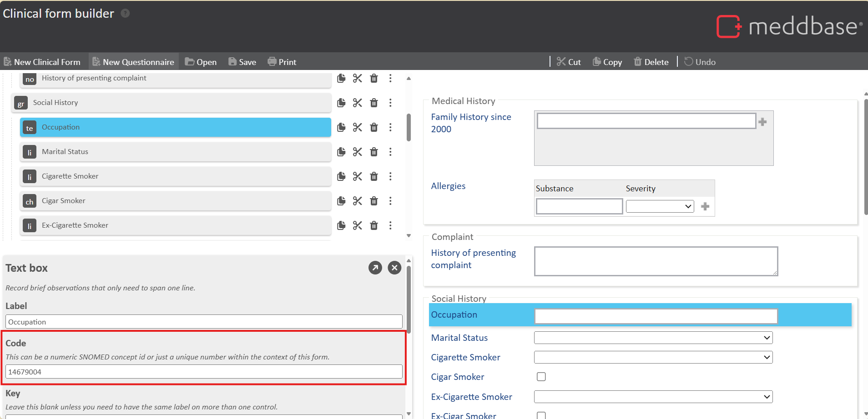Tick the Ex-Cigar Smoker checkbox
This screenshot has width=868, height=419.
(x=541, y=415)
